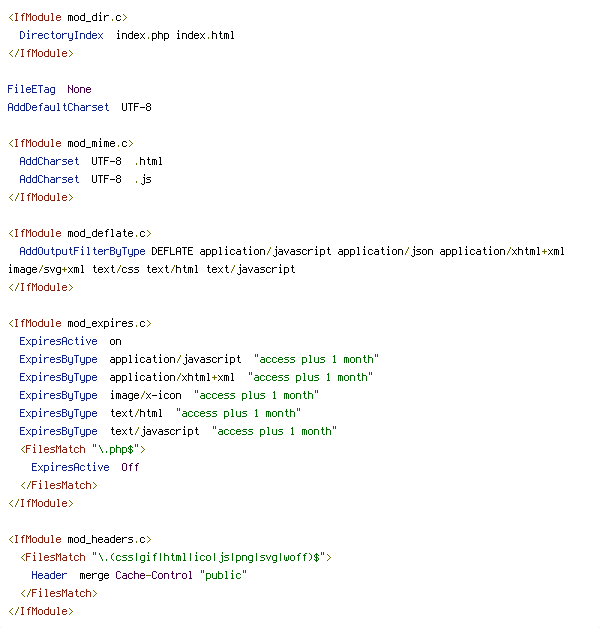Image resolution: width=600 pixels, height=628 pixels.
Task: Click the .js extension after AddCharset
Action: pos(142,179)
